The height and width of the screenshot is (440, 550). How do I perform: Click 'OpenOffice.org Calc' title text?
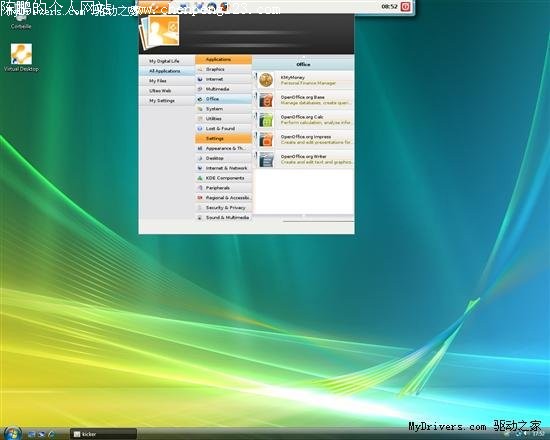(x=302, y=117)
